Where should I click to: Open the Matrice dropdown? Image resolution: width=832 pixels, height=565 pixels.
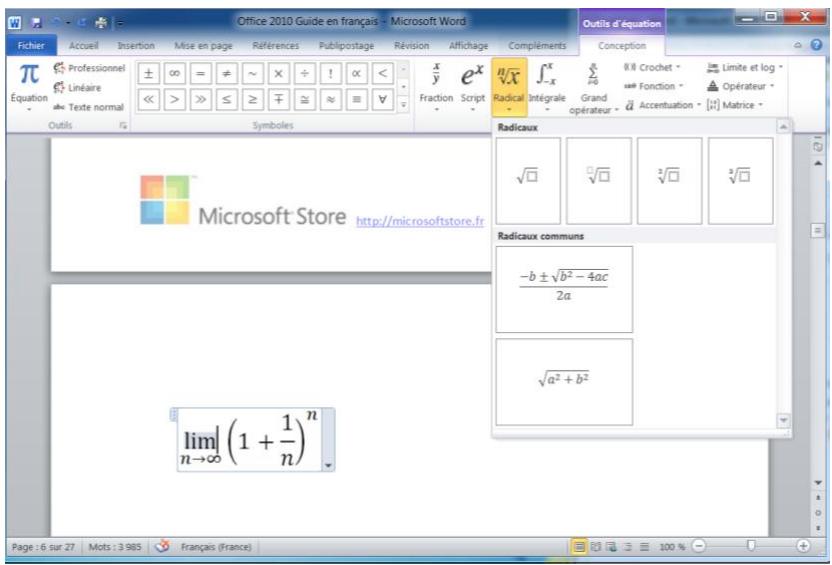pos(735,105)
